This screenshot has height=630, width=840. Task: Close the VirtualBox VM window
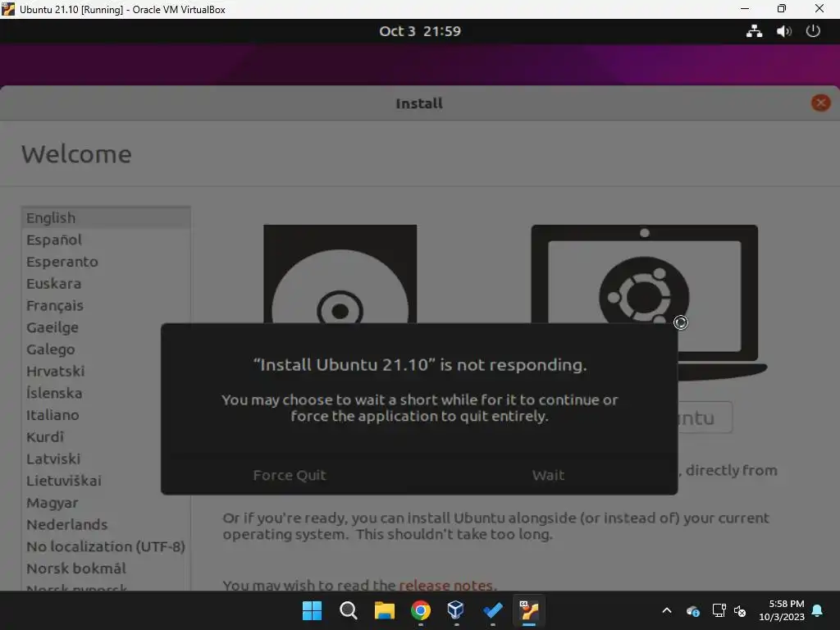tap(819, 8)
